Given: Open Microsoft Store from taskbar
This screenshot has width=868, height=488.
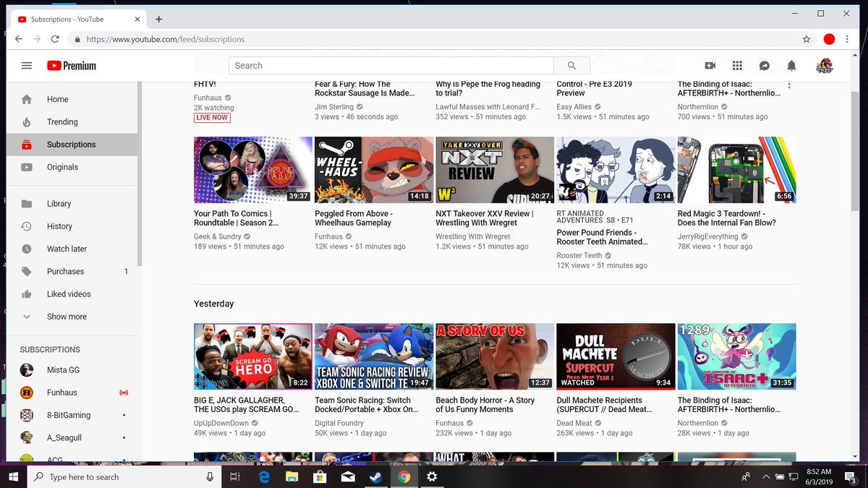Looking at the screenshot, I should (320, 477).
